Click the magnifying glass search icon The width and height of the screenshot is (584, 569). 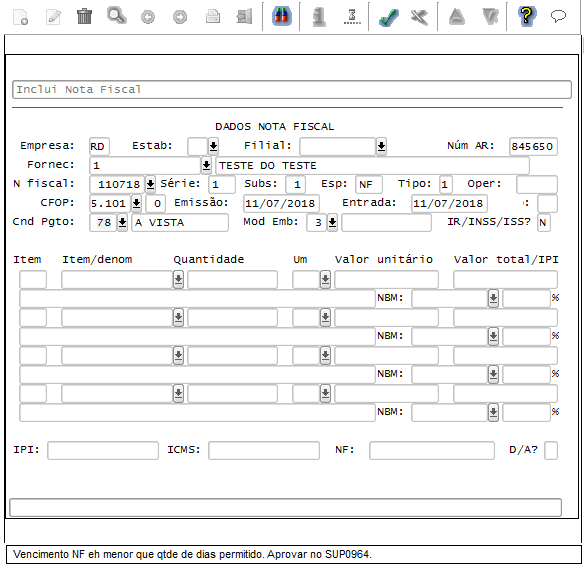point(117,16)
